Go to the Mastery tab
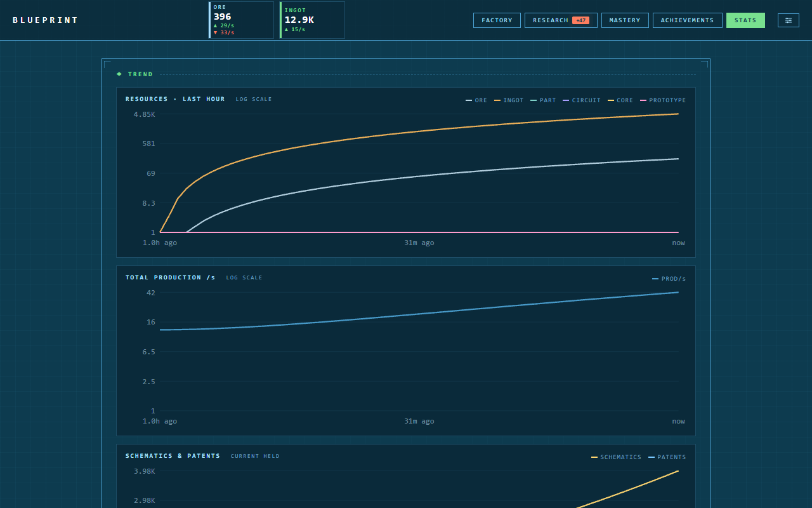 (x=625, y=20)
